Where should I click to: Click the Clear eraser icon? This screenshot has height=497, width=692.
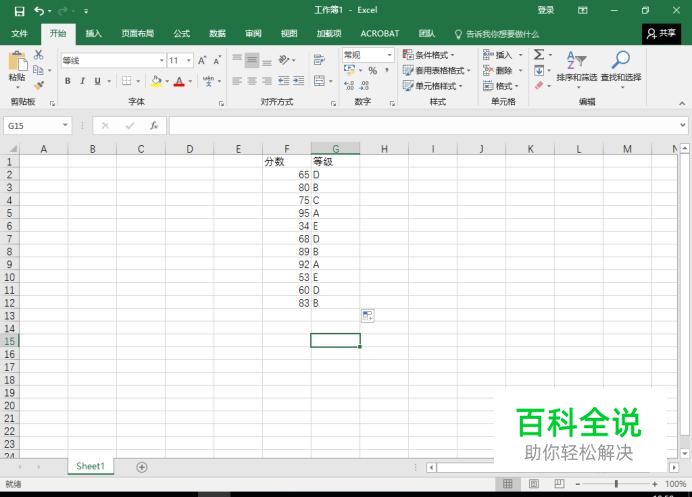(539, 85)
